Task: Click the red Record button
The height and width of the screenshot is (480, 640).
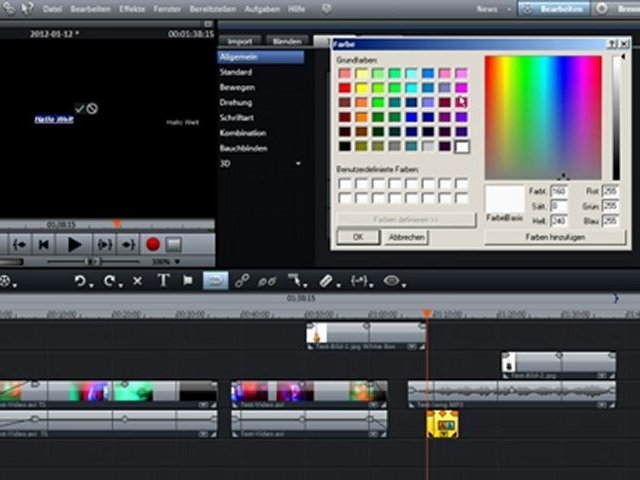Action: [153, 244]
